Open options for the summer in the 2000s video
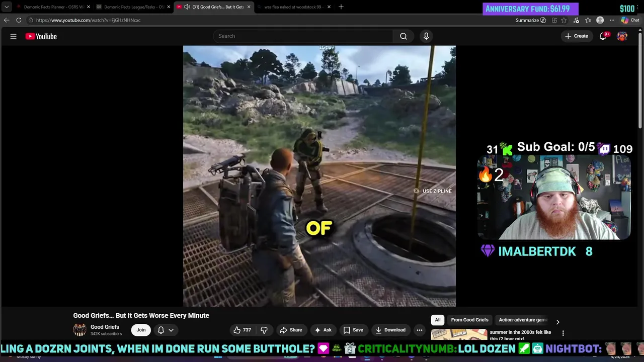644x362 pixels. [x=563, y=333]
